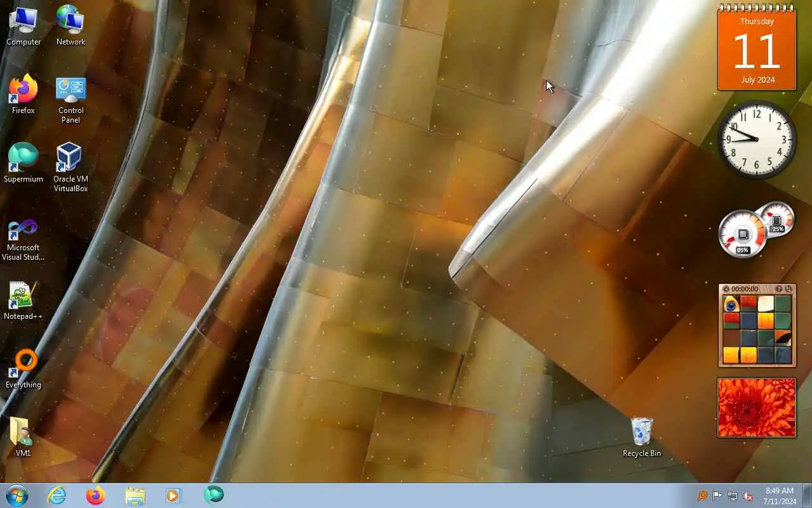
Task: Select the Control Panel desktop icon
Action: 70,99
